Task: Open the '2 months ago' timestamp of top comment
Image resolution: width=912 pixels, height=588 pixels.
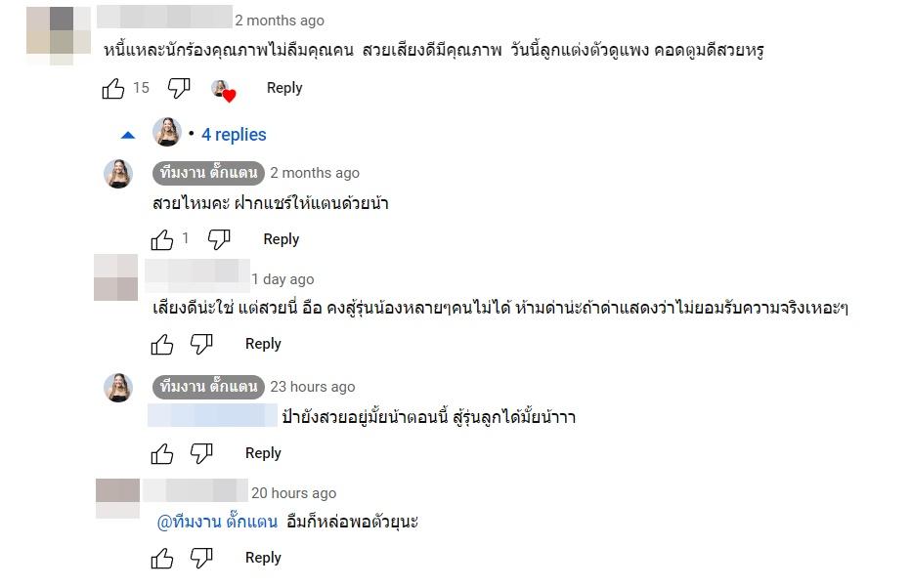Action: (280, 21)
